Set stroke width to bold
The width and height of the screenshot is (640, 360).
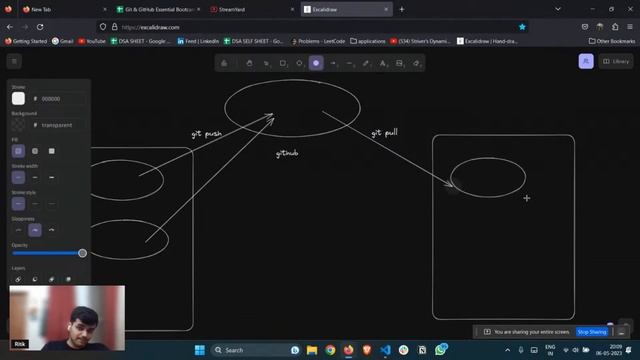(x=35, y=178)
